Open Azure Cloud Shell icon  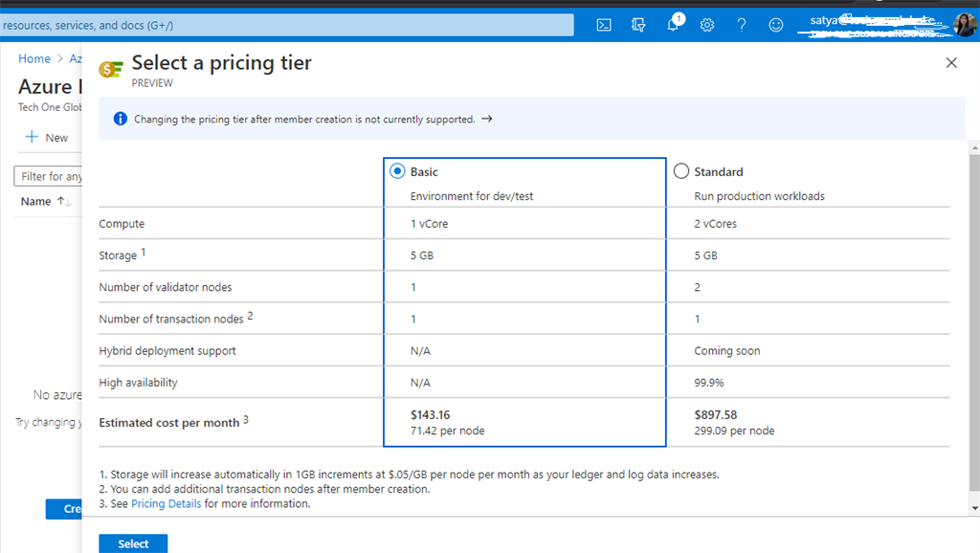point(604,25)
